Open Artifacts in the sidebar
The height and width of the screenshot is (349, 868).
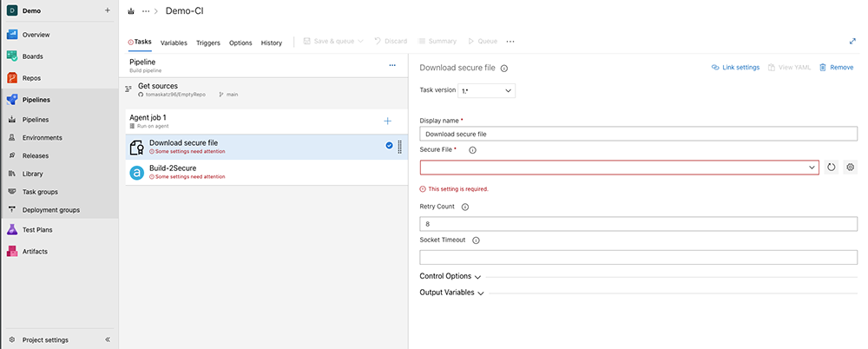pos(35,252)
